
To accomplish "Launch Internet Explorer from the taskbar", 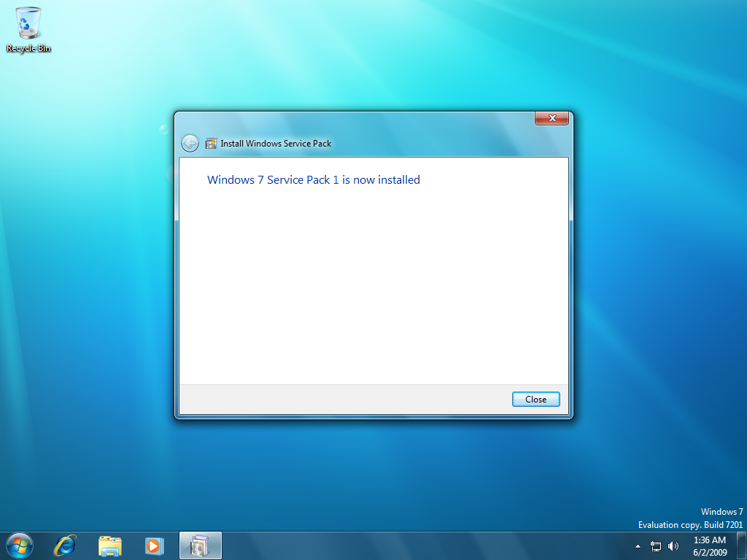I will point(65,545).
